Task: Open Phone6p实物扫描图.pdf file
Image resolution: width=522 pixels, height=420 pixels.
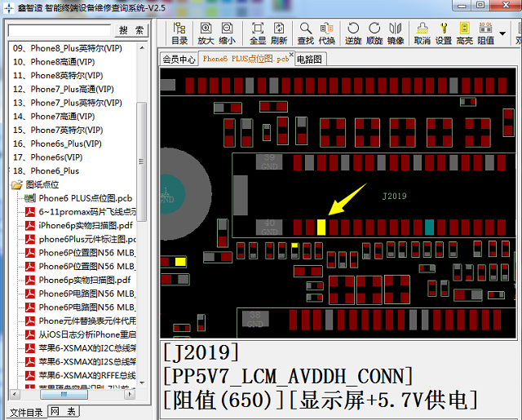Action: [78, 281]
